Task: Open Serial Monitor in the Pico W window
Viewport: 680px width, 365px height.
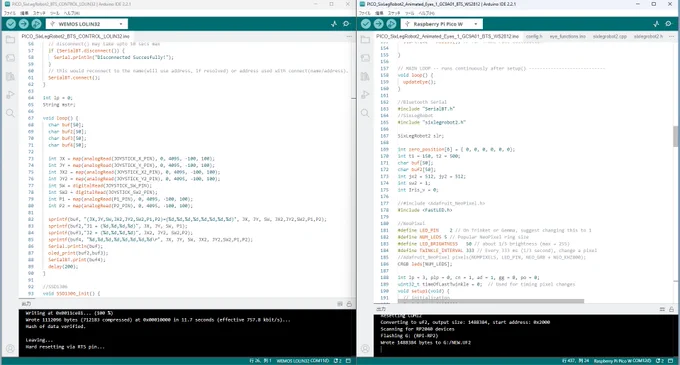Action: (669, 24)
